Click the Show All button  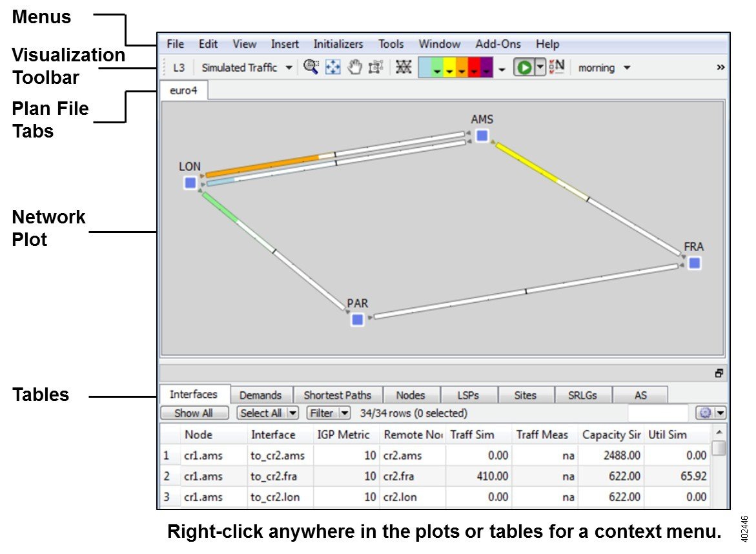tap(194, 413)
